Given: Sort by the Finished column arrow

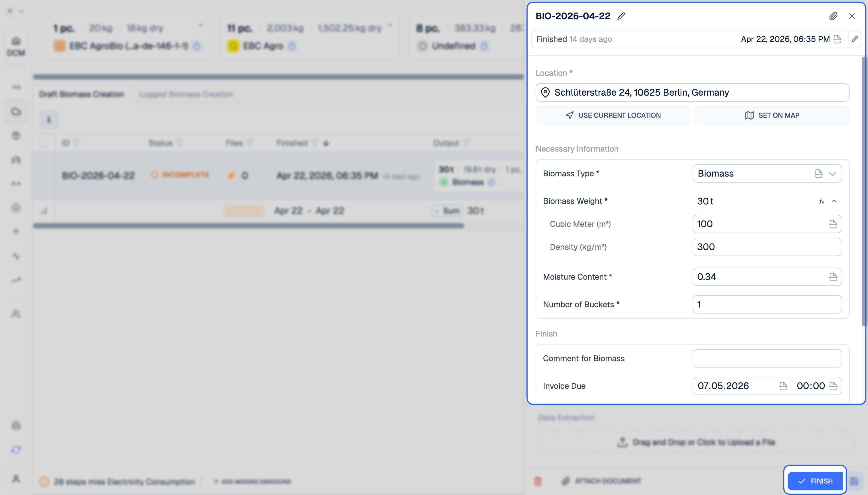Looking at the screenshot, I should tap(326, 143).
